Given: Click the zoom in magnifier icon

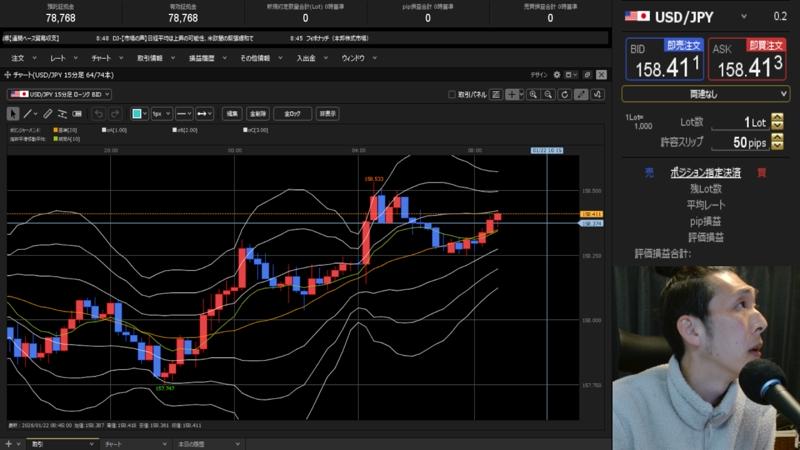Looking at the screenshot, I should [x=534, y=94].
